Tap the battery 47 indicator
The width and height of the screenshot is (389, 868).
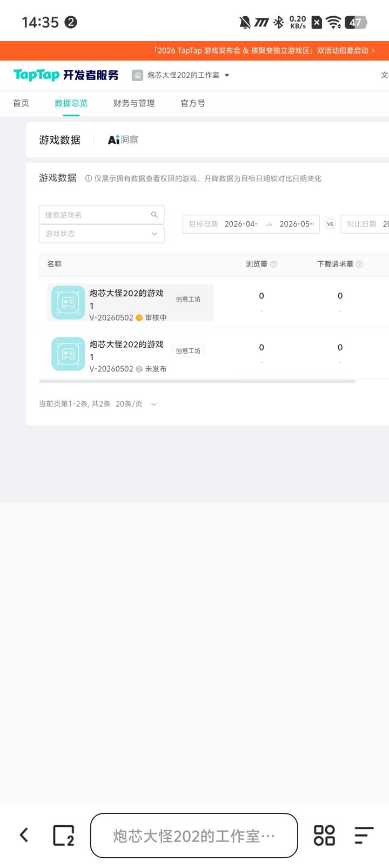click(x=357, y=22)
